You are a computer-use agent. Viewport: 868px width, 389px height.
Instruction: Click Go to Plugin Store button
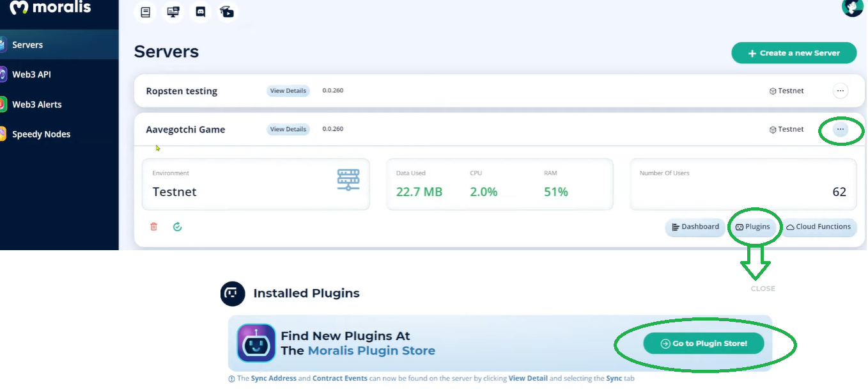click(x=704, y=344)
